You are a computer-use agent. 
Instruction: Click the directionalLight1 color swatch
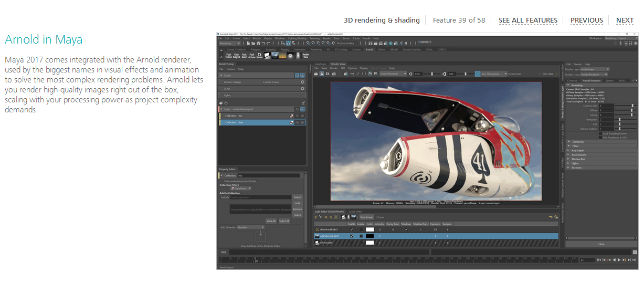tap(369, 229)
